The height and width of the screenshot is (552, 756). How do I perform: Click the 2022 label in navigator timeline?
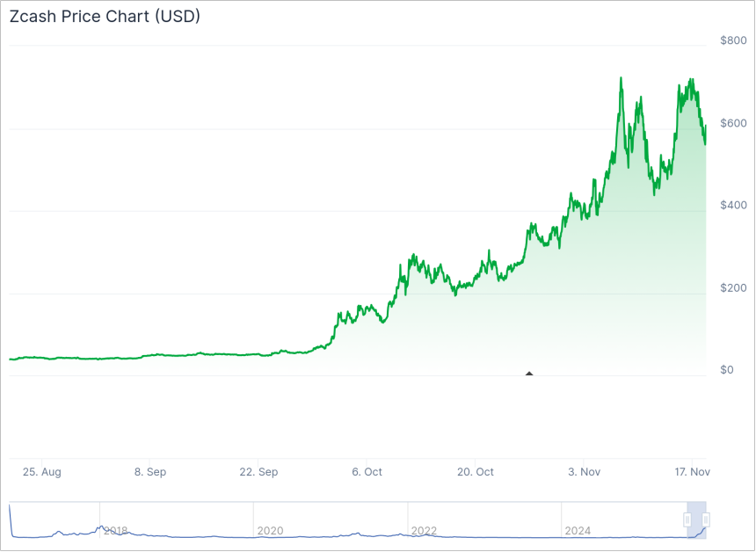coord(424,531)
